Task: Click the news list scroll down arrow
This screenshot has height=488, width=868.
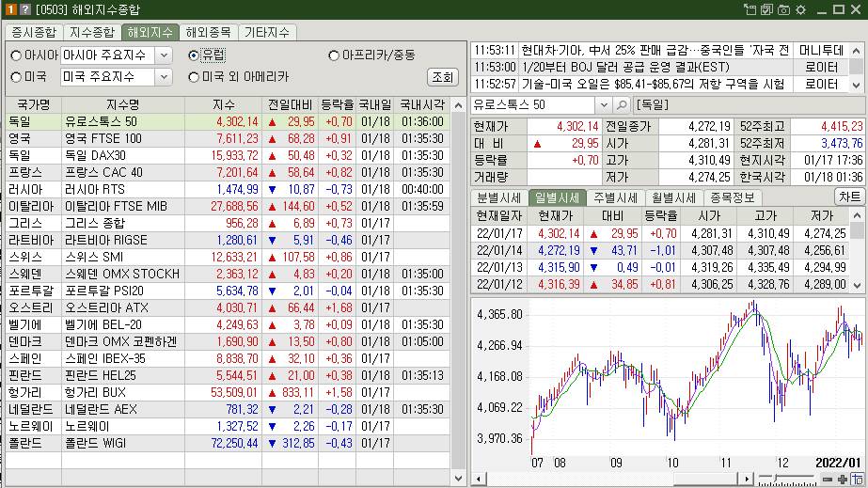Action: (857, 85)
